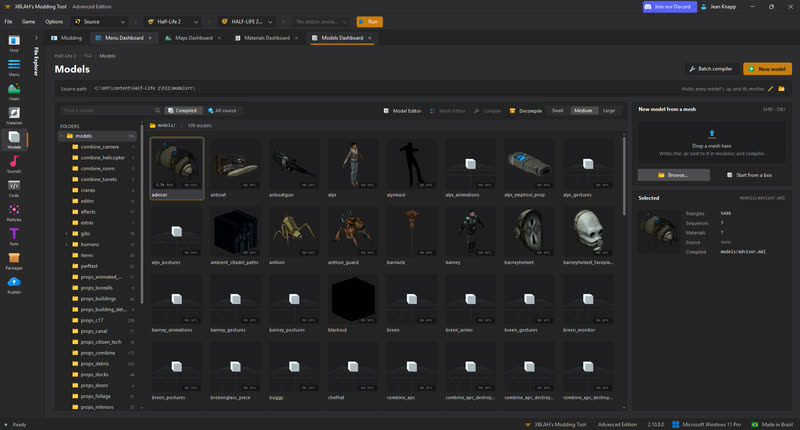
Task: Select the Models sidebar icon
Action: (x=14, y=139)
